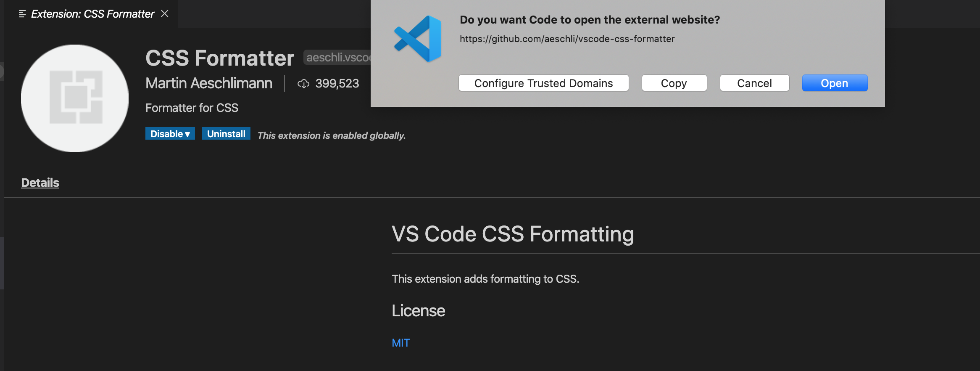
Task: Select the Extension: CSS Formatter tab
Action: pos(92,14)
